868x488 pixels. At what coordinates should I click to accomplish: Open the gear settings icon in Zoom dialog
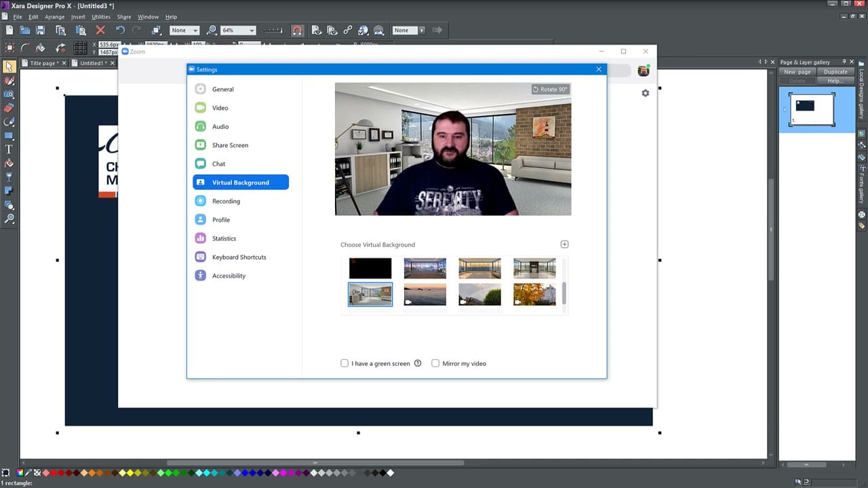(645, 93)
